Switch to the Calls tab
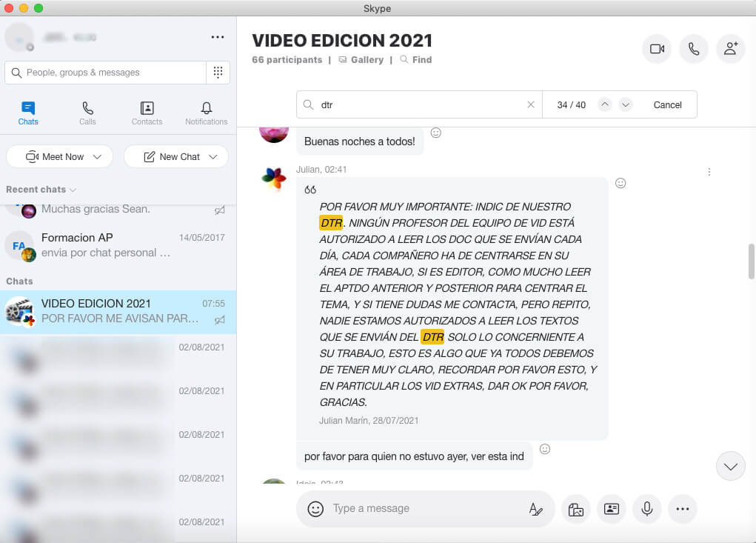The image size is (756, 543). point(87,113)
